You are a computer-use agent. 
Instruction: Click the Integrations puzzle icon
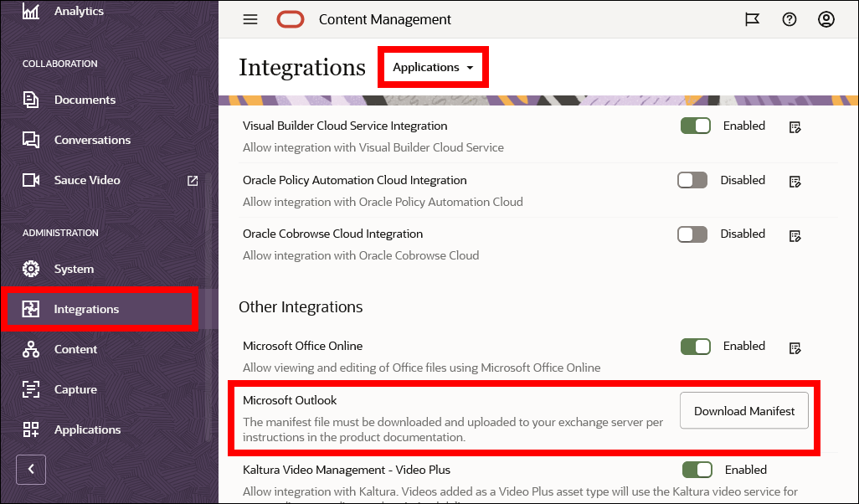[31, 309]
